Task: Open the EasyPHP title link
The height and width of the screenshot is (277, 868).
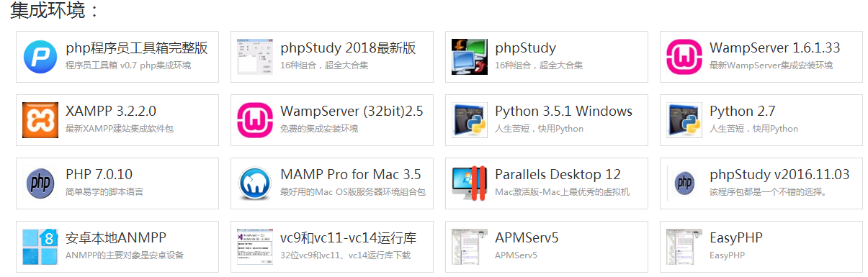Action: [x=735, y=238]
